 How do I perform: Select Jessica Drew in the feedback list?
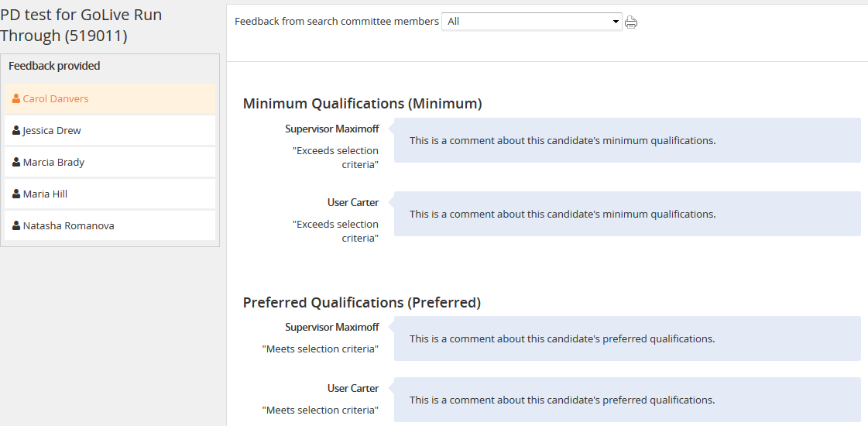point(110,131)
